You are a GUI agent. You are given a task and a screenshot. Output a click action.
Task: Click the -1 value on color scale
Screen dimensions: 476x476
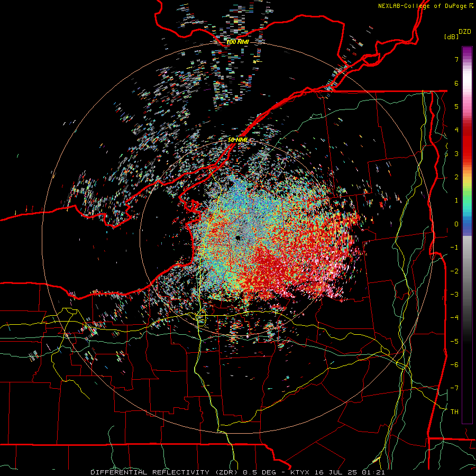(x=454, y=248)
